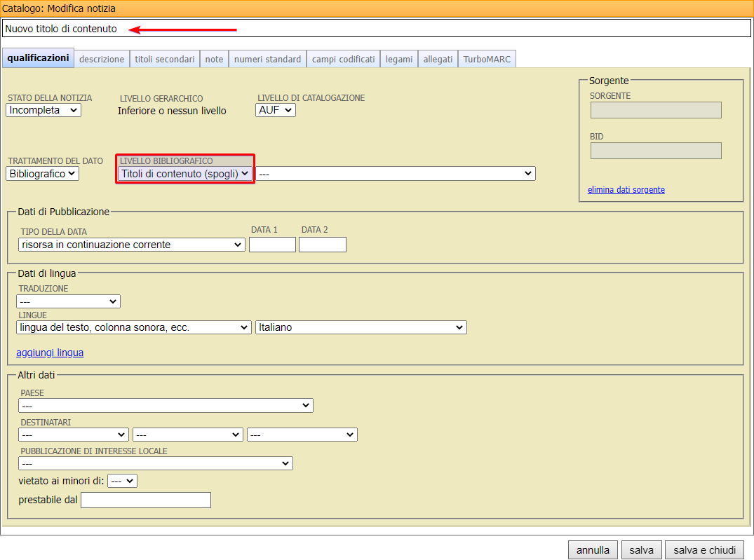Open the titoli secondari tab
Image resolution: width=754 pixels, height=560 pixels.
[164, 60]
